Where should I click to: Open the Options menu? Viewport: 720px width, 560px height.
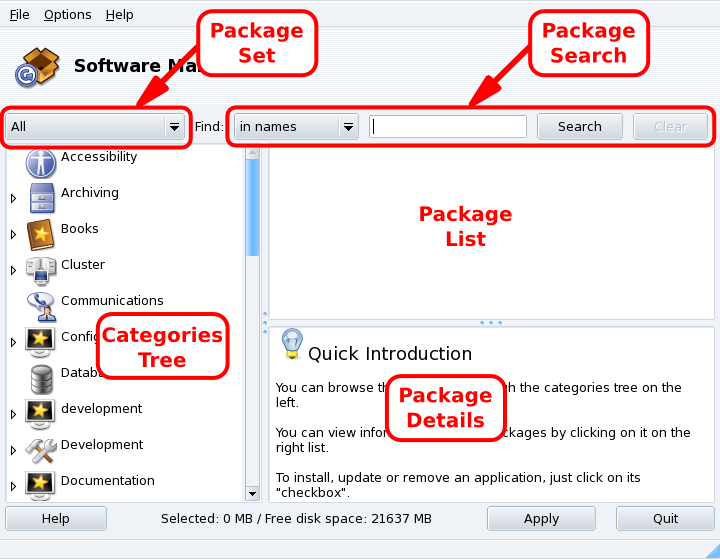(67, 15)
